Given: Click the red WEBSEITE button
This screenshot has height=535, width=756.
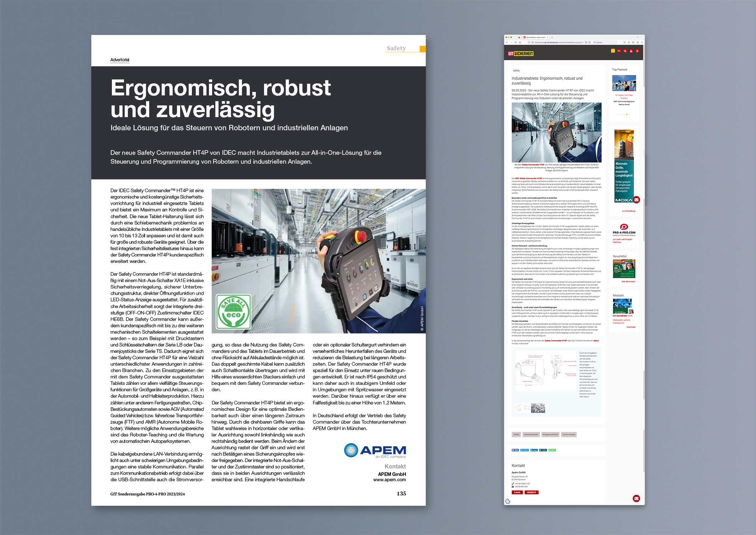Looking at the screenshot, I should pyautogui.click(x=531, y=492).
